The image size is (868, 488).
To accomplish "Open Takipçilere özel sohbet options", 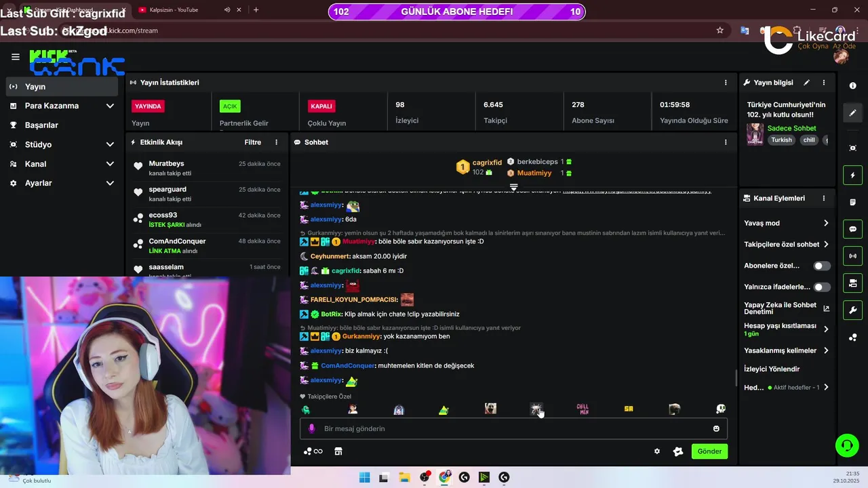I will point(787,245).
